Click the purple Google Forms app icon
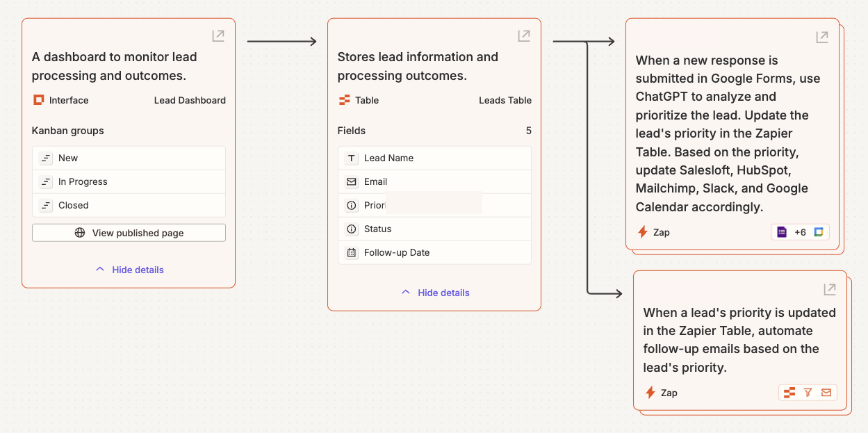The width and height of the screenshot is (868, 433). tap(782, 232)
